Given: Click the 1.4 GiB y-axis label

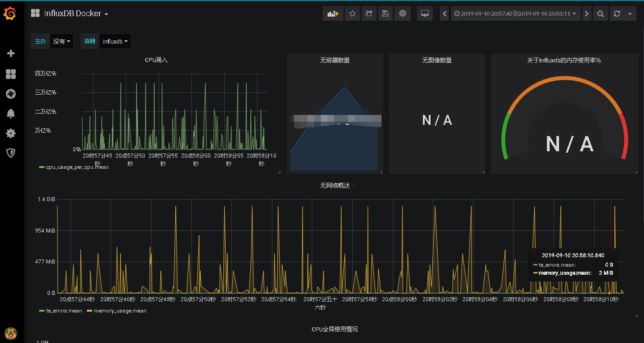Looking at the screenshot, I should (46, 199).
